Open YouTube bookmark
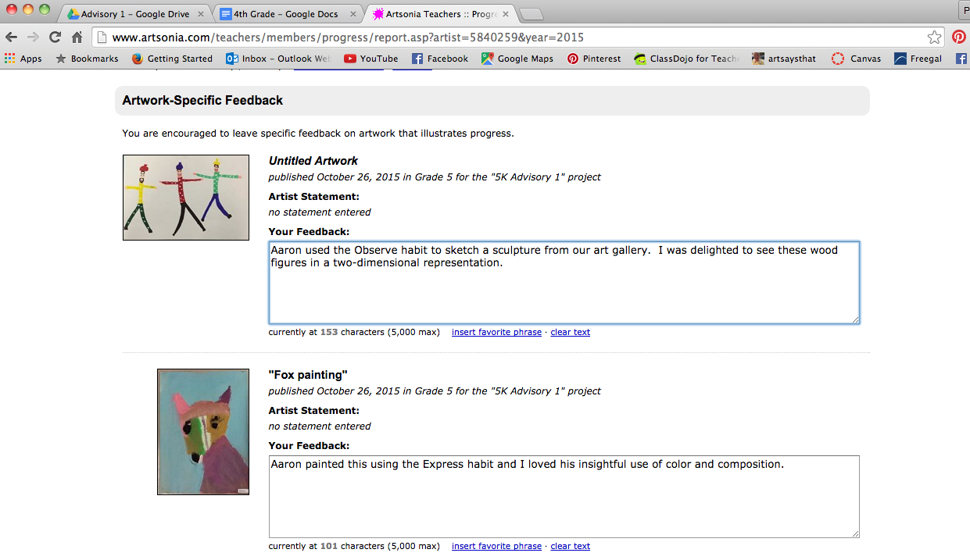970x560 pixels. click(x=371, y=59)
